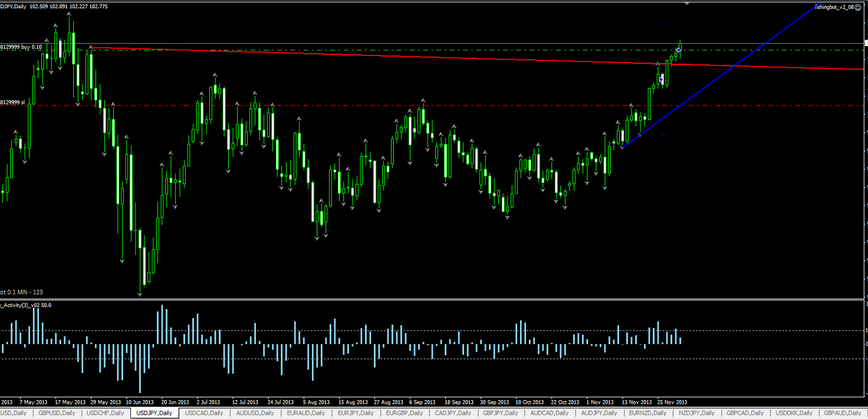Switch to the AUDJPY,Daily chart tab
Viewport: 868px width, 419px height.
click(599, 413)
